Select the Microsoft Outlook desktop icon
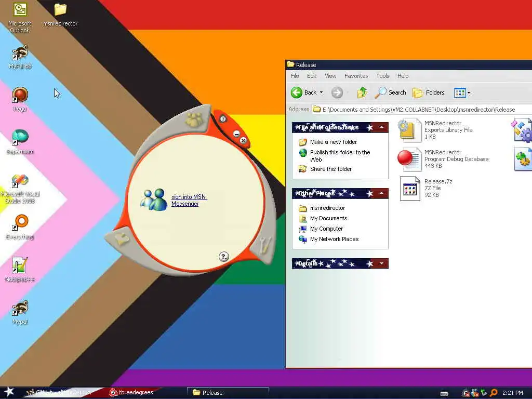Image resolution: width=532 pixels, height=399 pixels. pos(20,18)
